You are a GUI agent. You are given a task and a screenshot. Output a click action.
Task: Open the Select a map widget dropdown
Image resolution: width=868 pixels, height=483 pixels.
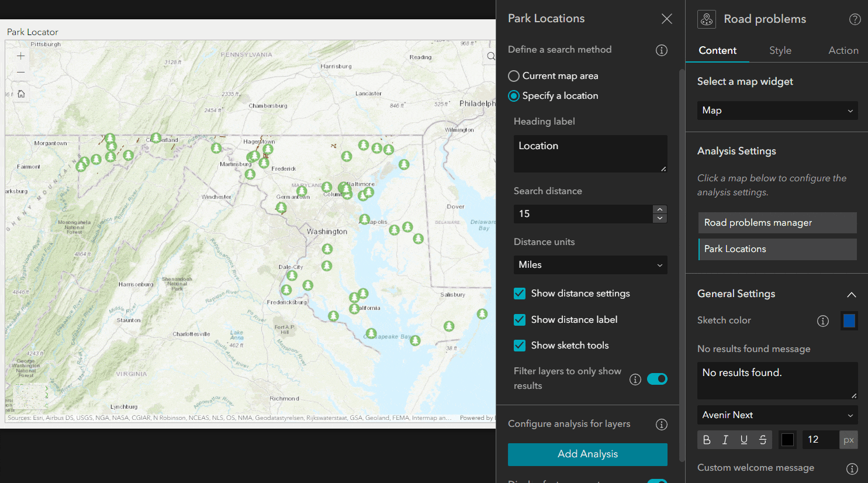pyautogui.click(x=777, y=111)
